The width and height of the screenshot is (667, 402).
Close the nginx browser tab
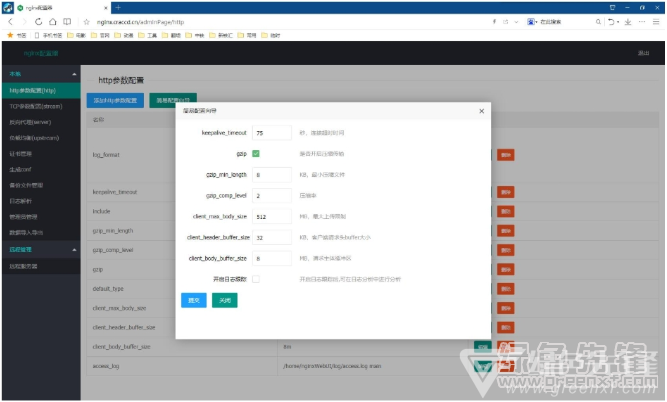(106, 8)
